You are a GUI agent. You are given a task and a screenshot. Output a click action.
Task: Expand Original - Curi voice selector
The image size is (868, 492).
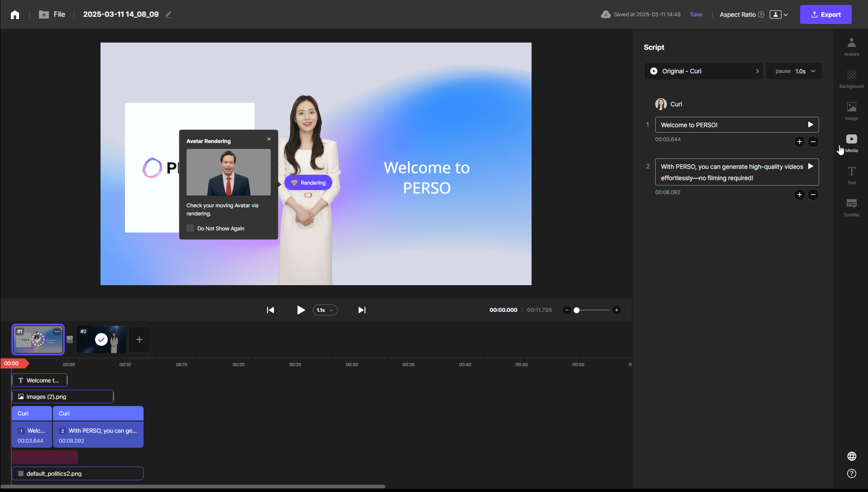703,71
